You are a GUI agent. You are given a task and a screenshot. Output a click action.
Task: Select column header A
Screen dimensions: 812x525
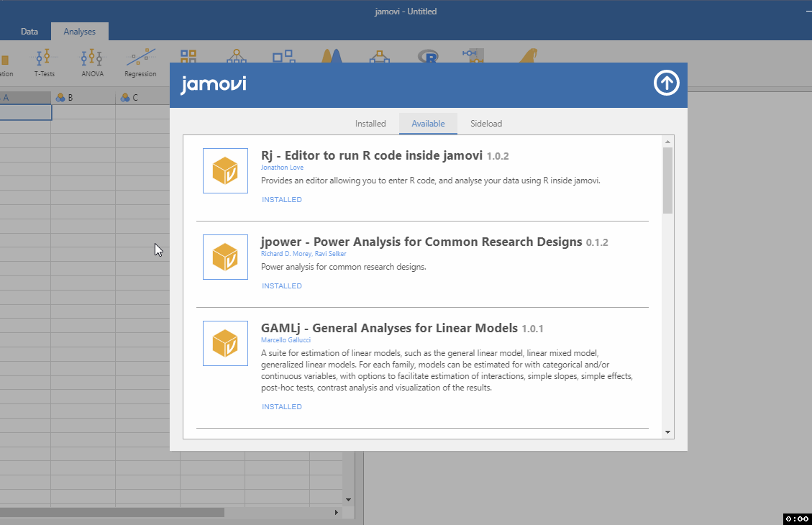[x=25, y=97]
